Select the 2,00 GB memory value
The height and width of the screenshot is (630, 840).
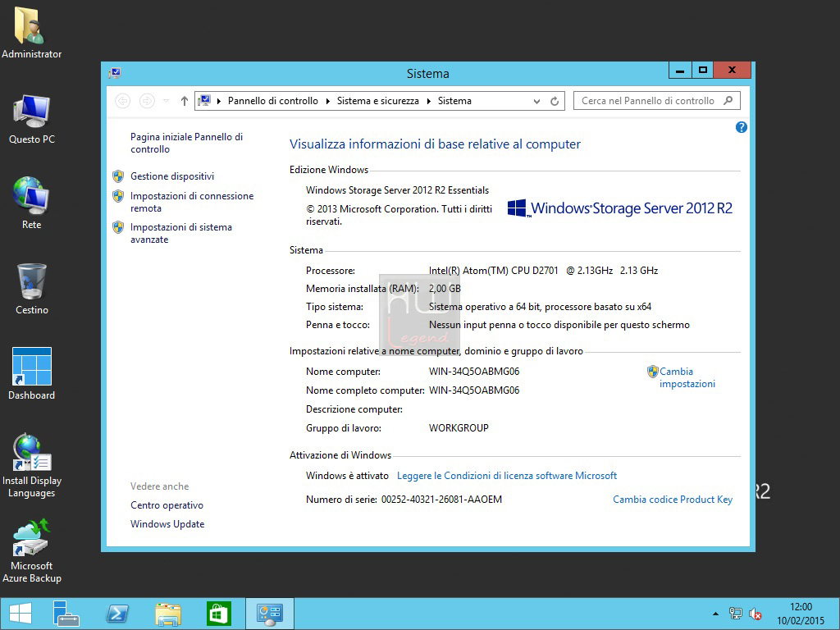pyautogui.click(x=445, y=289)
